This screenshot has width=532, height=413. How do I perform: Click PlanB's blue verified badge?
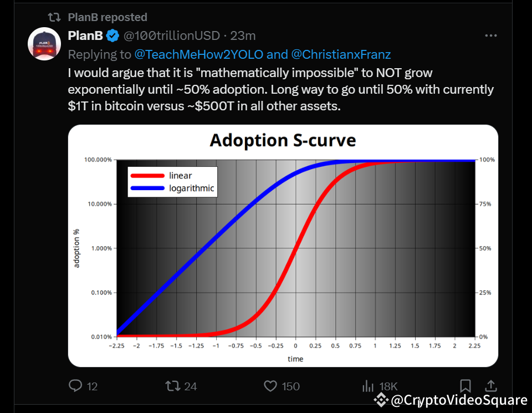point(112,35)
